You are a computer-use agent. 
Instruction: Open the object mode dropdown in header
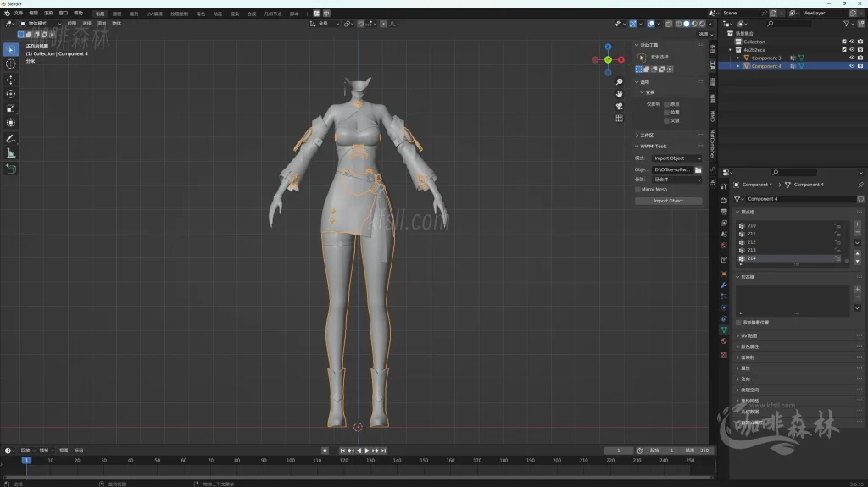tap(41, 24)
